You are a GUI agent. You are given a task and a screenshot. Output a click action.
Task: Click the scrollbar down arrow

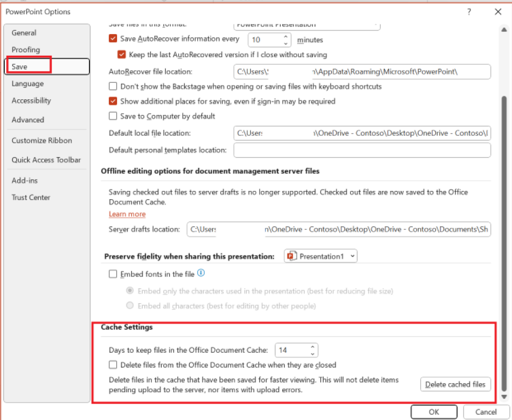coord(504,397)
